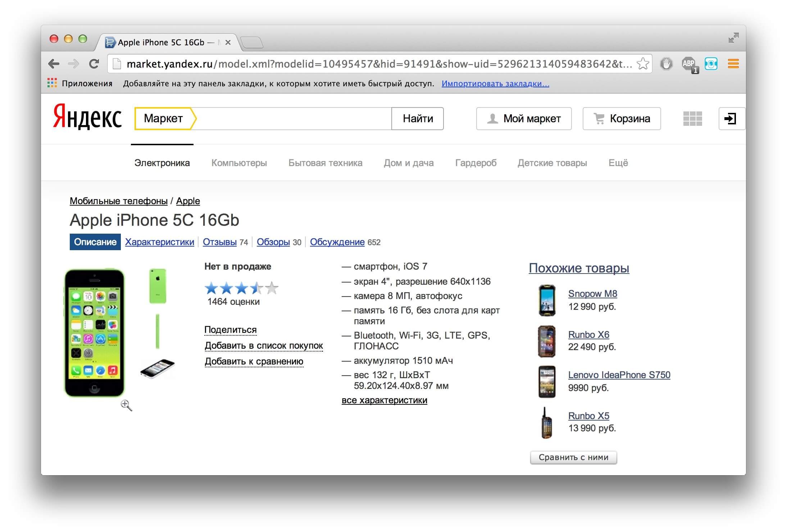Go back with the browser back arrow
Screen dimensions: 787x532
[x=54, y=64]
